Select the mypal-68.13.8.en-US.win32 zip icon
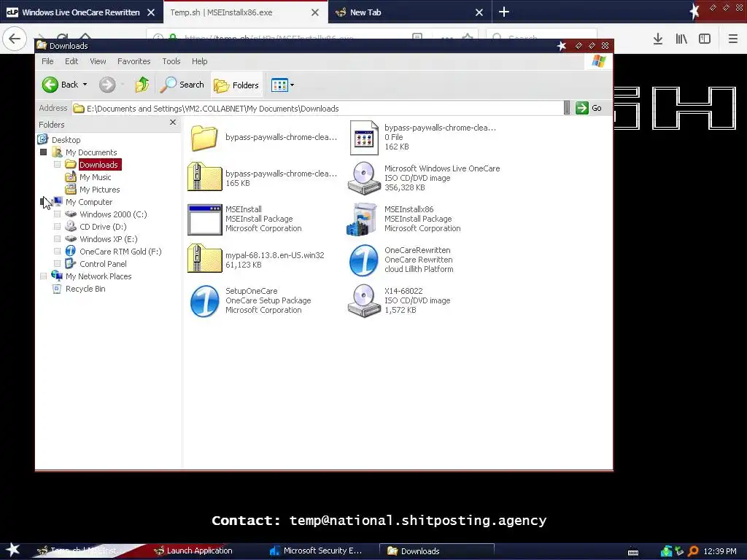Image resolution: width=747 pixels, height=560 pixels. [x=204, y=258]
